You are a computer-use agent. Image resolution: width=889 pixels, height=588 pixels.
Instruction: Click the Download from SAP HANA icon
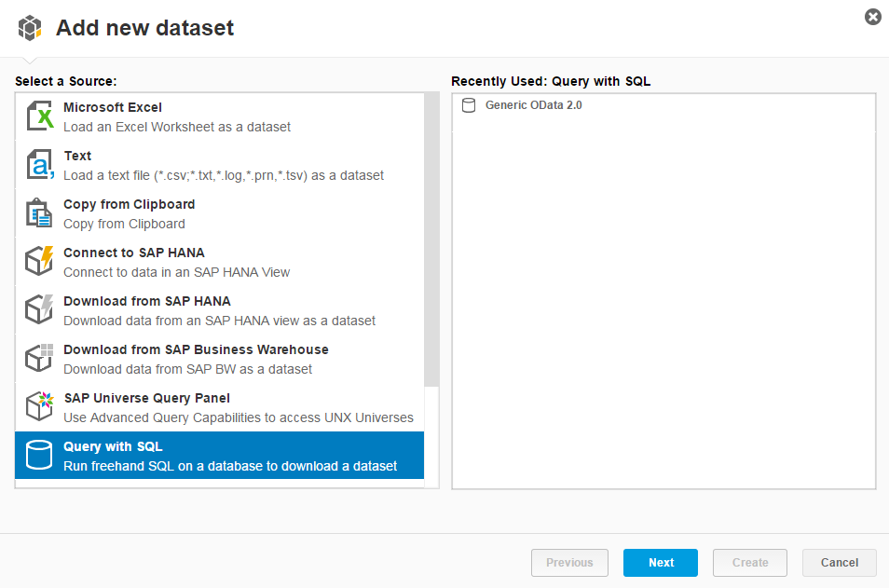tap(40, 309)
